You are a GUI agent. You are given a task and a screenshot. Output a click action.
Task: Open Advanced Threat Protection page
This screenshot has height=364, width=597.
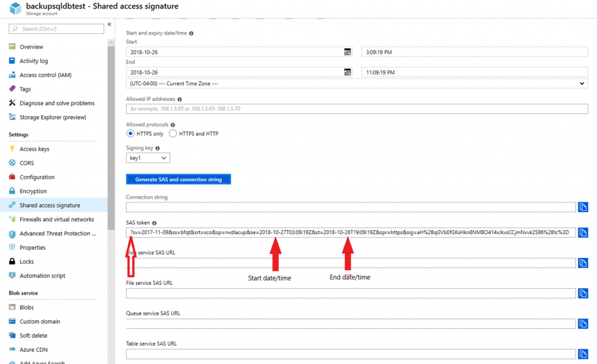coord(58,233)
